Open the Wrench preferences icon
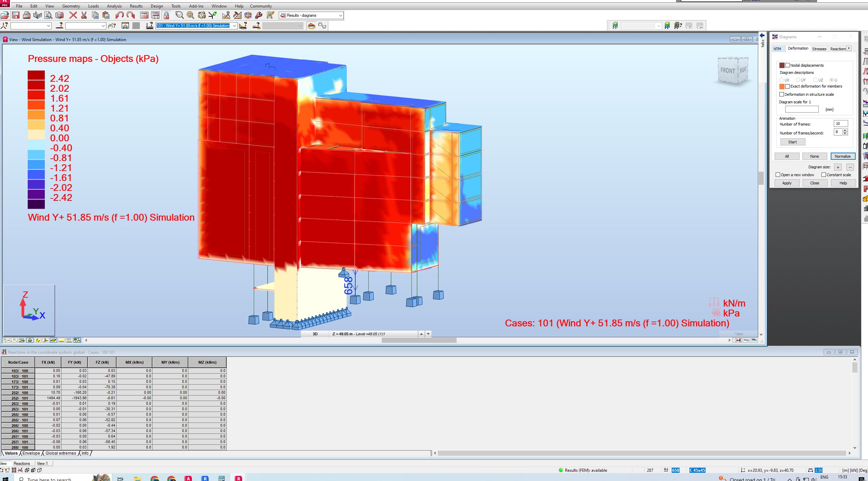Screen dimensions: 868x481 258,15
